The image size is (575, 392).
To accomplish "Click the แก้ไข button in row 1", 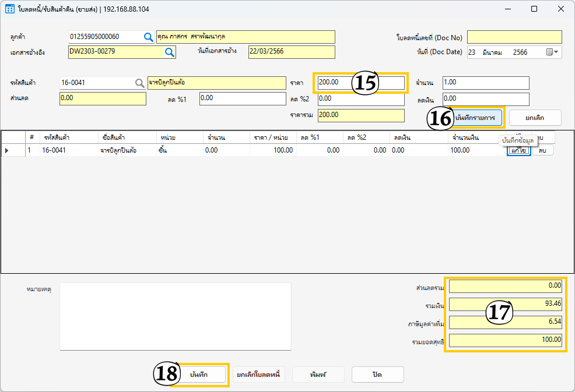I will (x=518, y=150).
